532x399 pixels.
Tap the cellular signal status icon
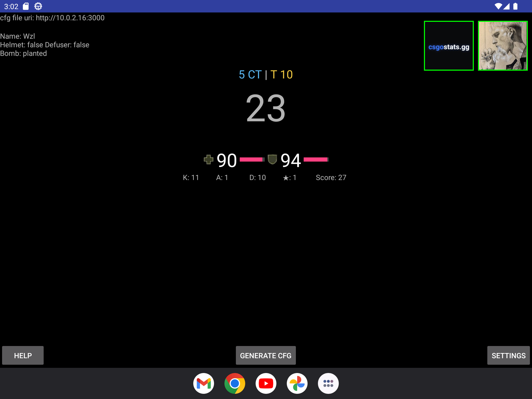coord(506,6)
